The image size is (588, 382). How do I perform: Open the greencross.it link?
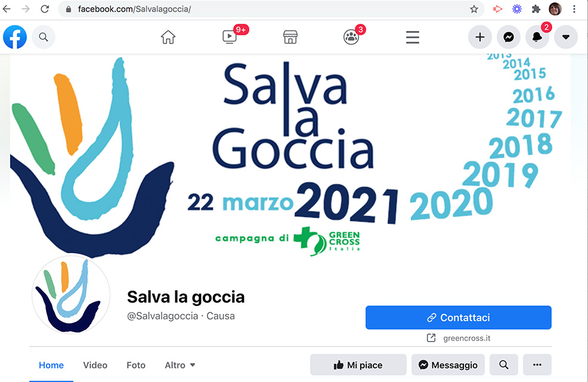coord(466,338)
